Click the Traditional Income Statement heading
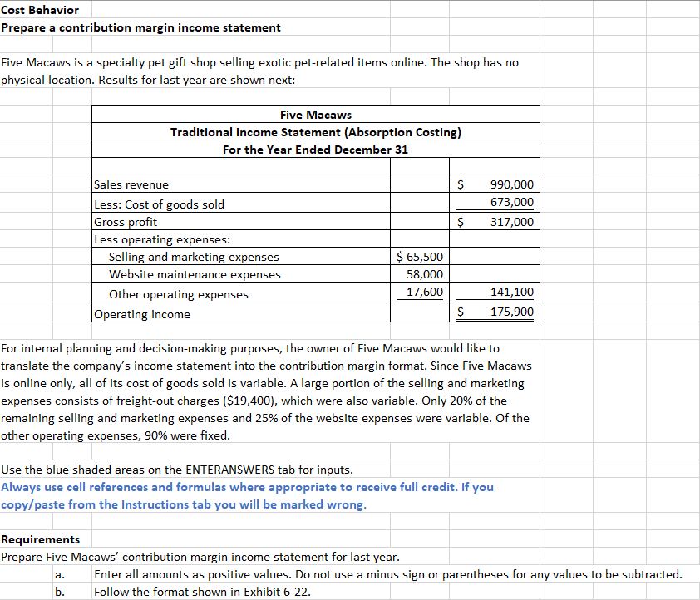The height and width of the screenshot is (600, 700). pyautogui.click(x=316, y=132)
